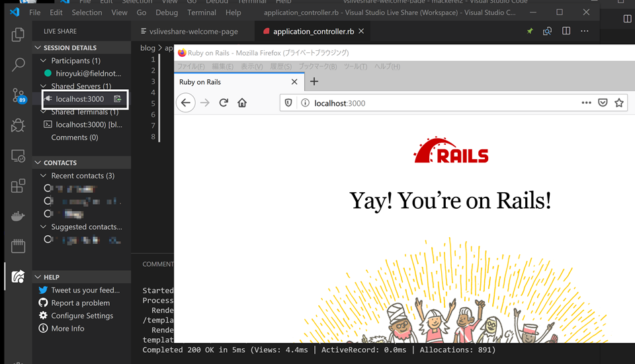635x364 pixels.
Task: Open the Help menu in VS Code
Action: coord(233,13)
